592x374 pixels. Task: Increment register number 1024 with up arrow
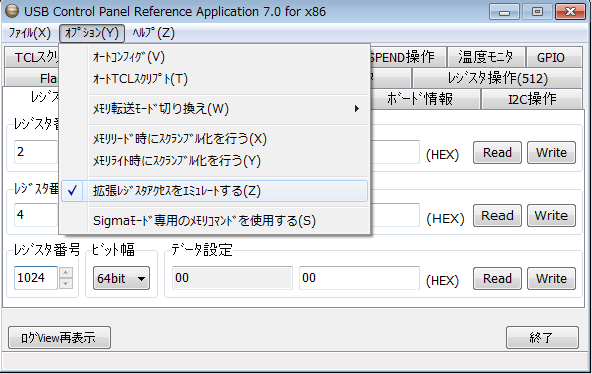[66, 272]
